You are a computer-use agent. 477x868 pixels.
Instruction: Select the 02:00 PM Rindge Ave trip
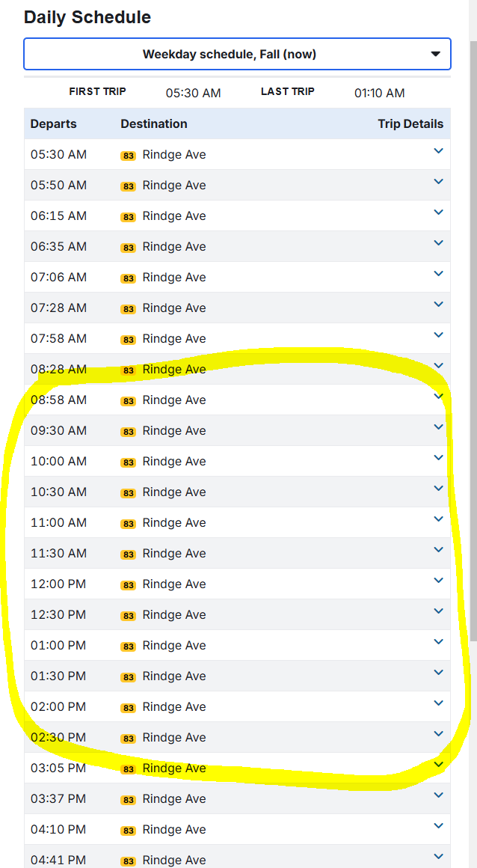click(x=173, y=707)
